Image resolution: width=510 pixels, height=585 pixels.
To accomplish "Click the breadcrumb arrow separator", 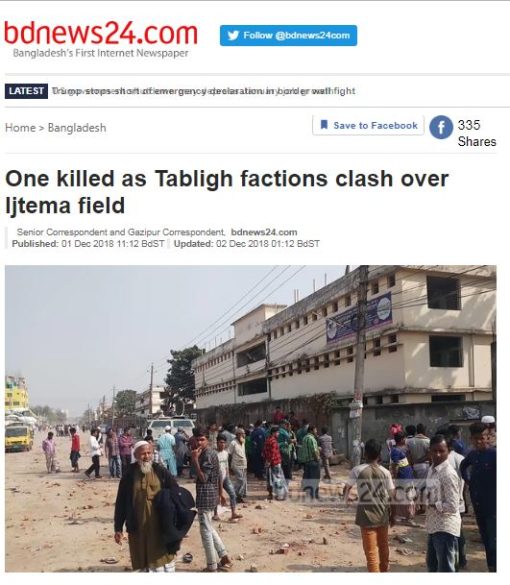I will 41,128.
